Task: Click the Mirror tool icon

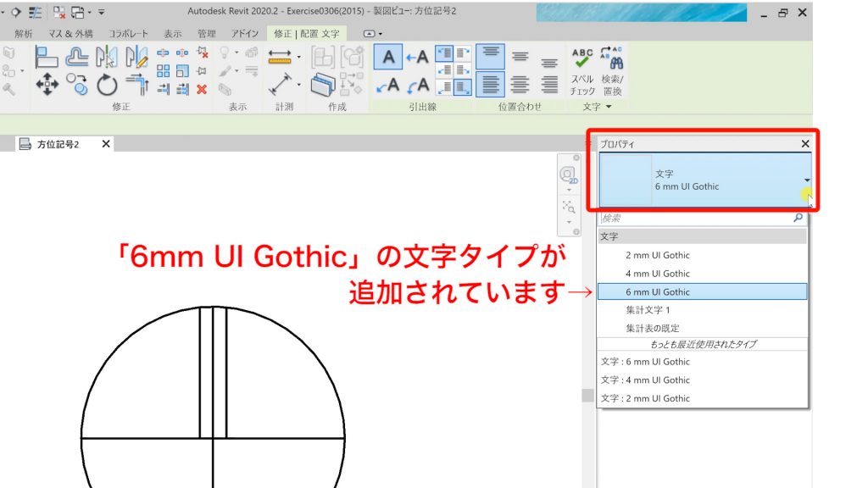Action: coord(104,56)
